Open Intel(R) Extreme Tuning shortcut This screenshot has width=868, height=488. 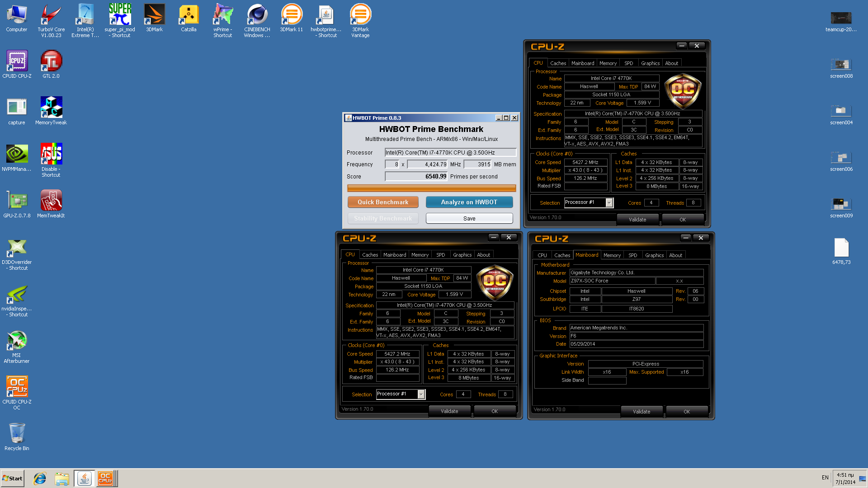85,20
